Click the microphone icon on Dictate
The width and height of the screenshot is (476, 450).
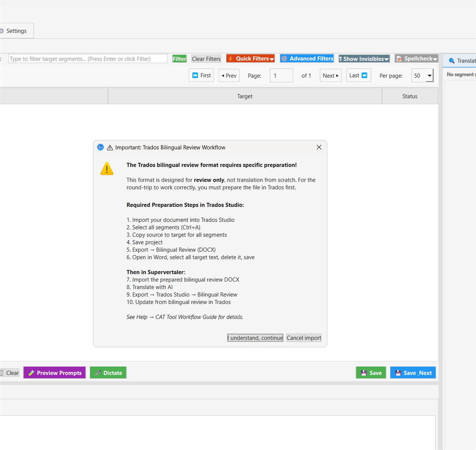pyautogui.click(x=98, y=372)
